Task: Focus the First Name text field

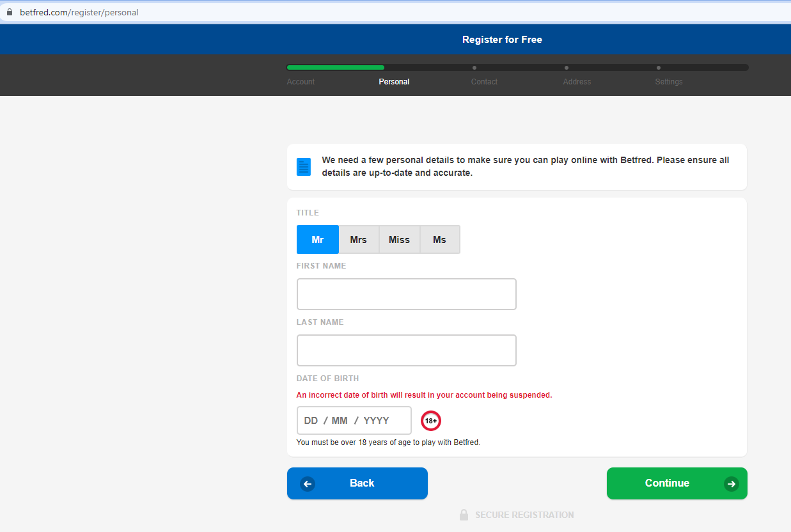Action: 406,294
